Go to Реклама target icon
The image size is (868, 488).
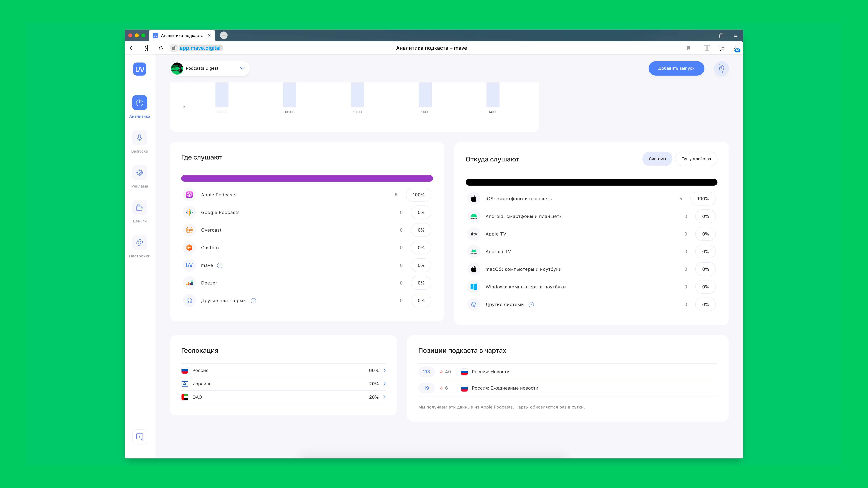(x=139, y=173)
